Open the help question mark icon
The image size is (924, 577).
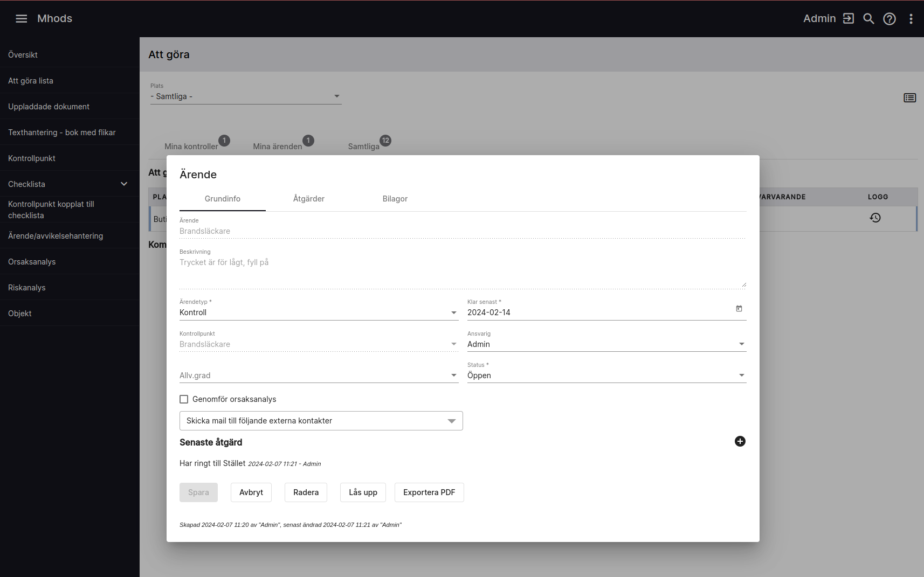point(889,18)
